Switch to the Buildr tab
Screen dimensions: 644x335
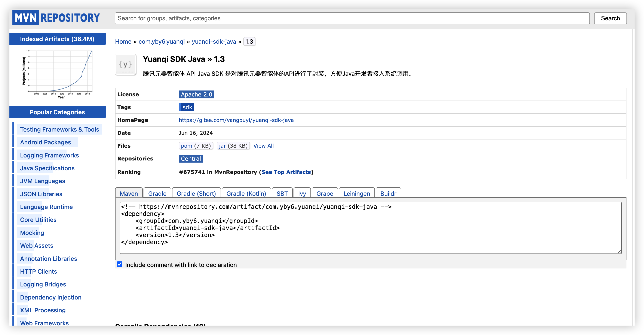(388, 193)
